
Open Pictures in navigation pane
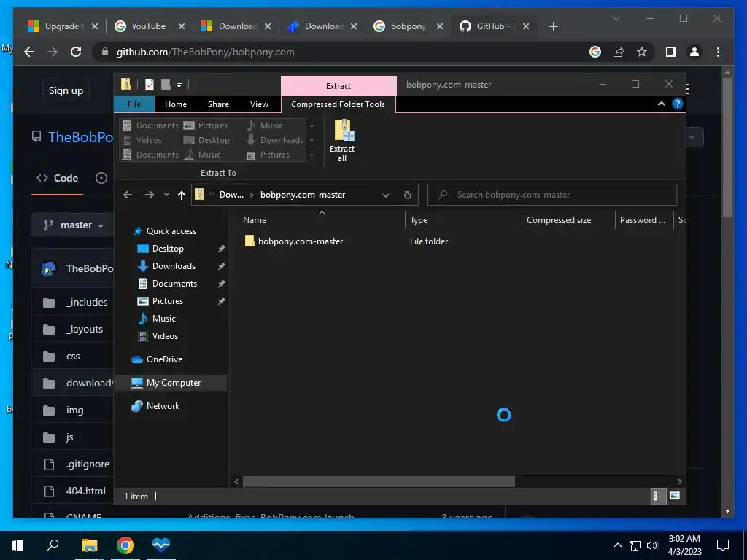(x=167, y=301)
